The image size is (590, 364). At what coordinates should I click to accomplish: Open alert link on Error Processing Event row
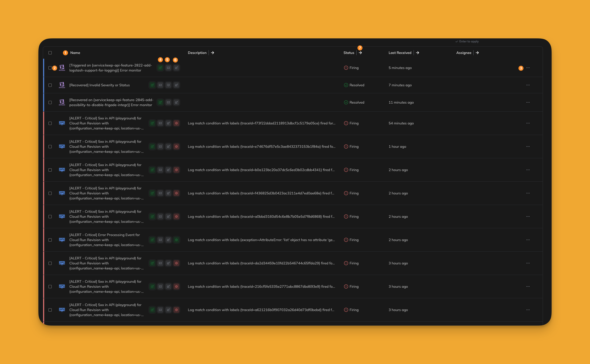tap(152, 240)
